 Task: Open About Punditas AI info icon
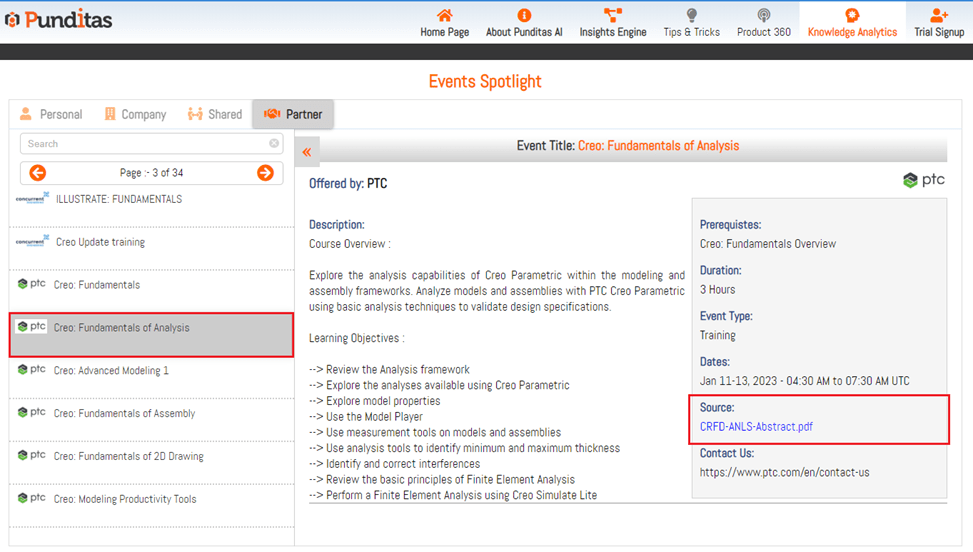[524, 15]
